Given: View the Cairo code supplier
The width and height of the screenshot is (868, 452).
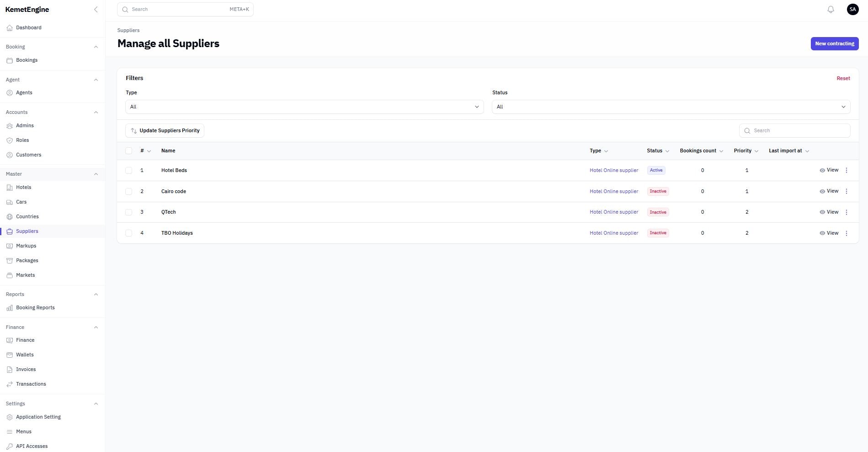Looking at the screenshot, I should point(829,191).
